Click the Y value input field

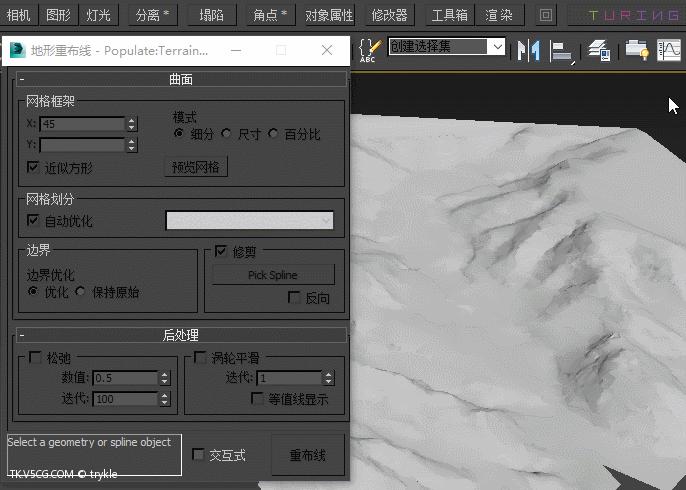point(82,145)
